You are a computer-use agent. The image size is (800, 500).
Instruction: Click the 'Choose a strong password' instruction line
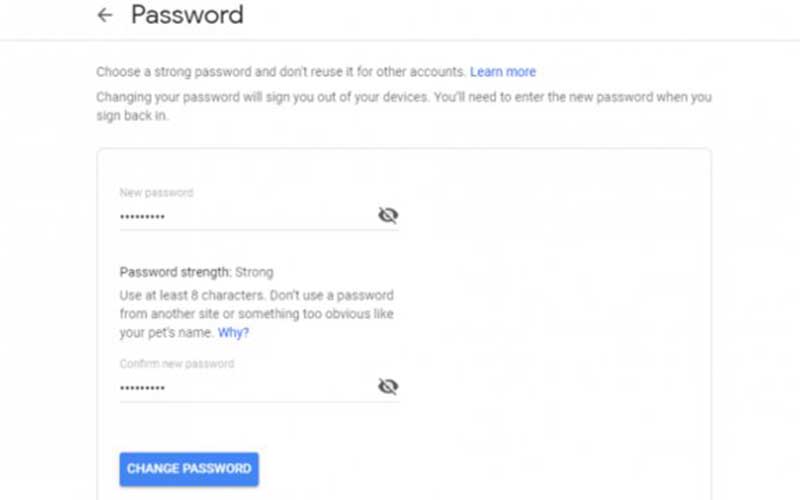coord(281,72)
